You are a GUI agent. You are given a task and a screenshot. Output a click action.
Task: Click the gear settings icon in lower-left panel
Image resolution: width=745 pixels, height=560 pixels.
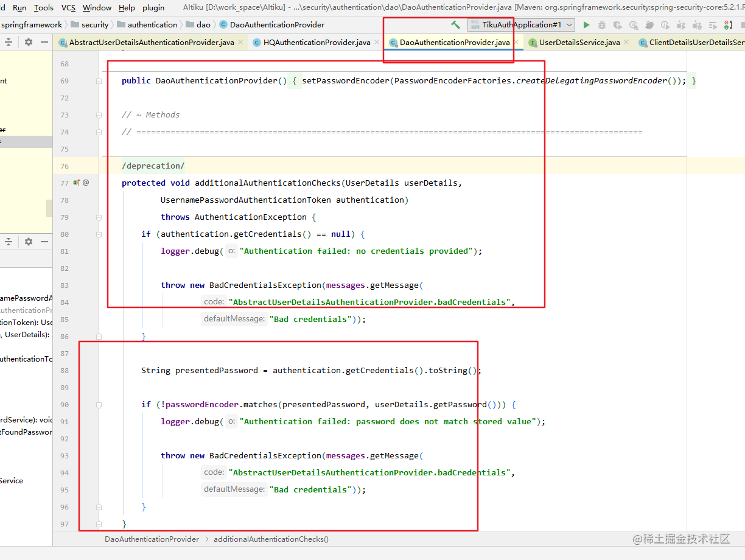(x=28, y=242)
